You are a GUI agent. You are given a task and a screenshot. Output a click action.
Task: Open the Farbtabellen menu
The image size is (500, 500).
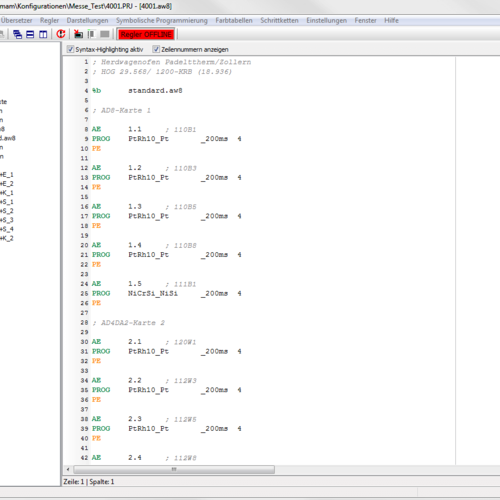[x=234, y=20]
